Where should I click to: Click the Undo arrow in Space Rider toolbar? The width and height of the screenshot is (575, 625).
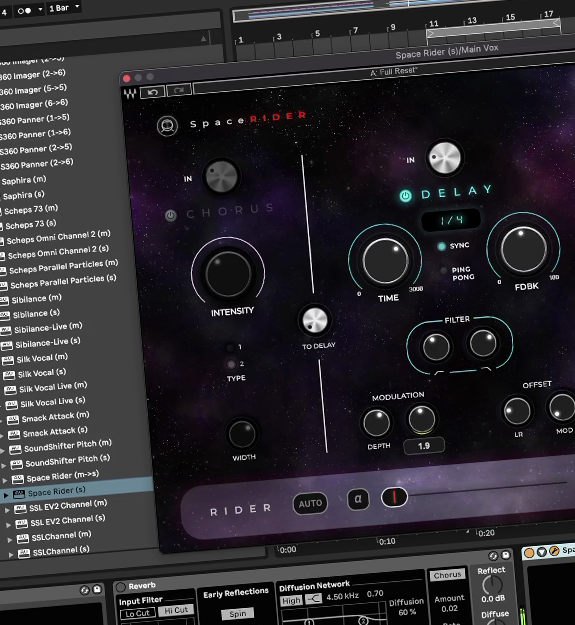[x=153, y=92]
